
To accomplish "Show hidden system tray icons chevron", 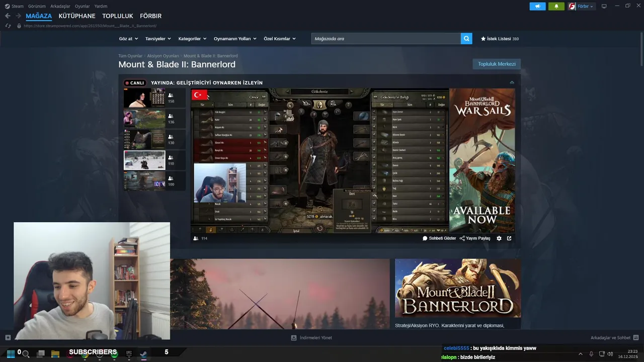I will click(581, 354).
